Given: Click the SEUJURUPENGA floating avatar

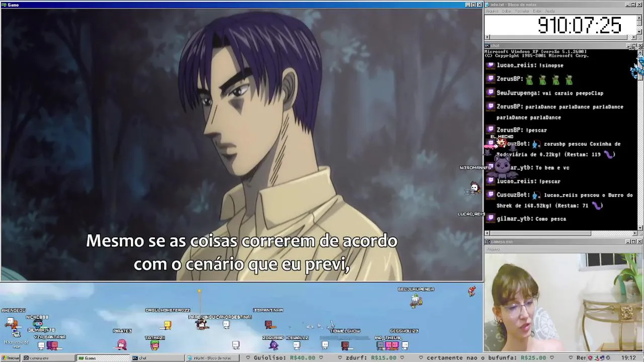Looking at the screenshot, I should click(x=416, y=300).
